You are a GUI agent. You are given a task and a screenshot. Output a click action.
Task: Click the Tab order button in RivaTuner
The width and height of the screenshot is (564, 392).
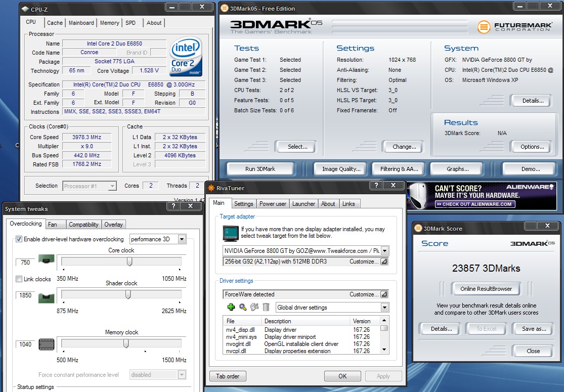coord(228,376)
